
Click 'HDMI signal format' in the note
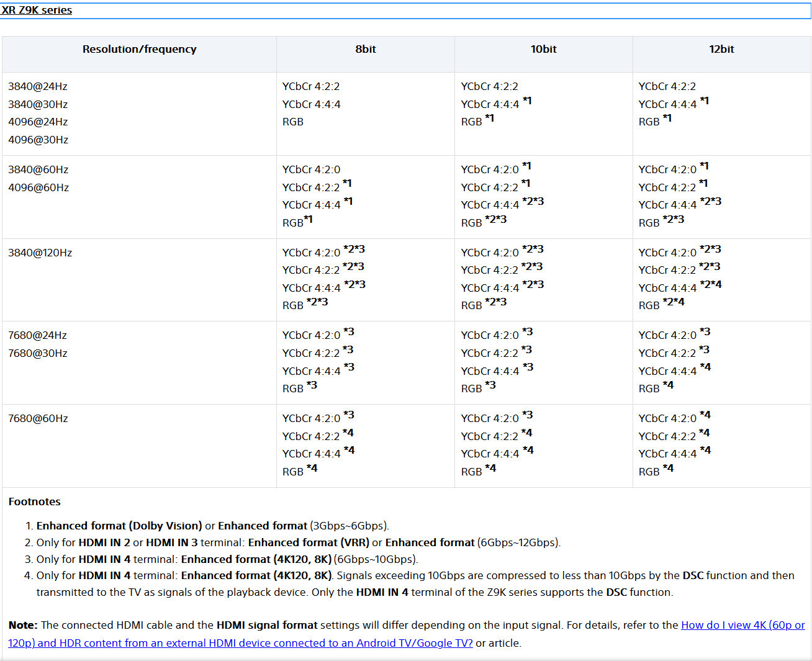point(267,626)
